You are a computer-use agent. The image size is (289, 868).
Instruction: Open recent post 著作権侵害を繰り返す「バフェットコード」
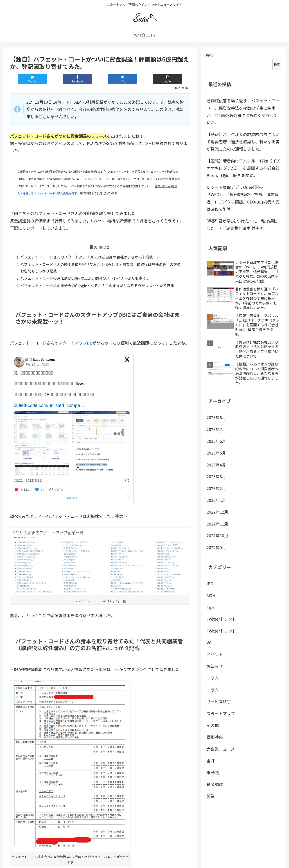click(243, 112)
